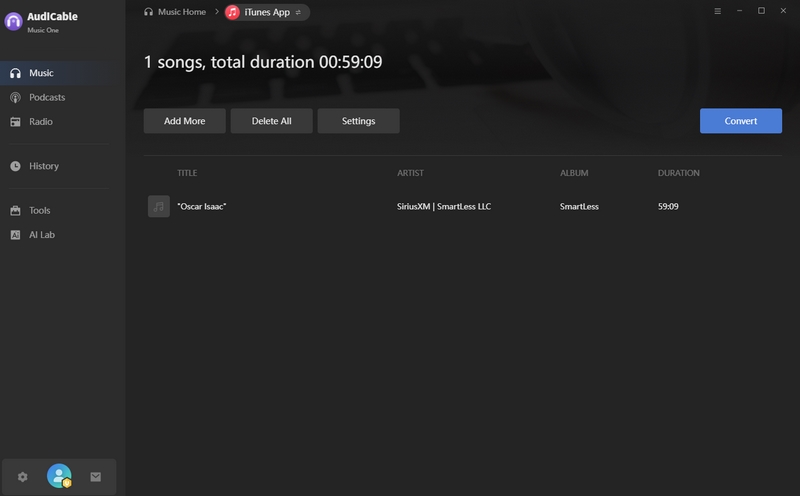Click the 59:09 duration value
This screenshot has height=496, width=800.
[668, 206]
